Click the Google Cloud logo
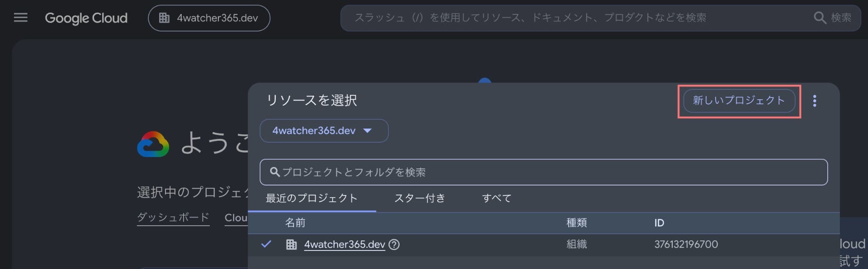868x269 pixels. (86, 18)
